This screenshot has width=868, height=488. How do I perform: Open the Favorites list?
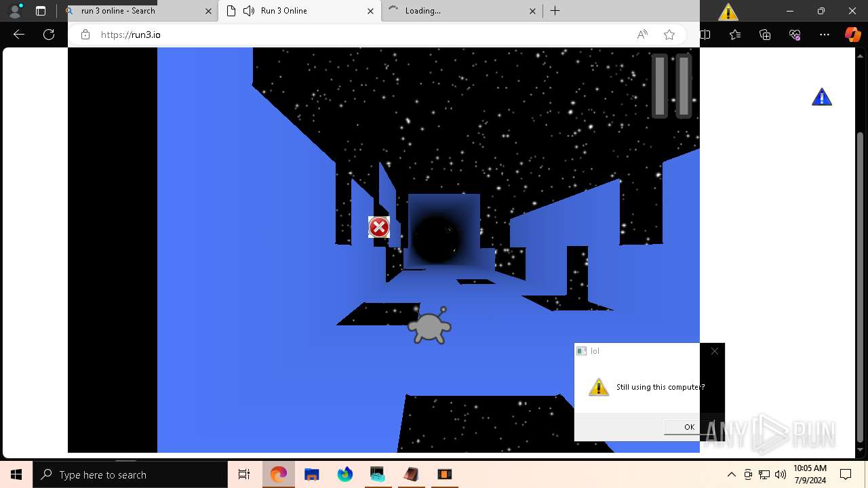click(x=735, y=35)
